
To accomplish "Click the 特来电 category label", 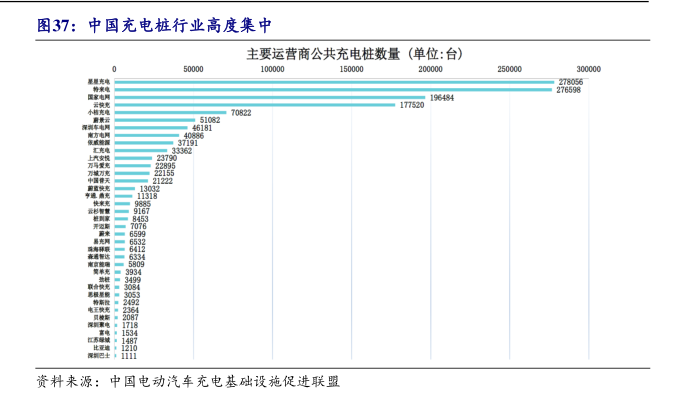I will pos(101,90).
